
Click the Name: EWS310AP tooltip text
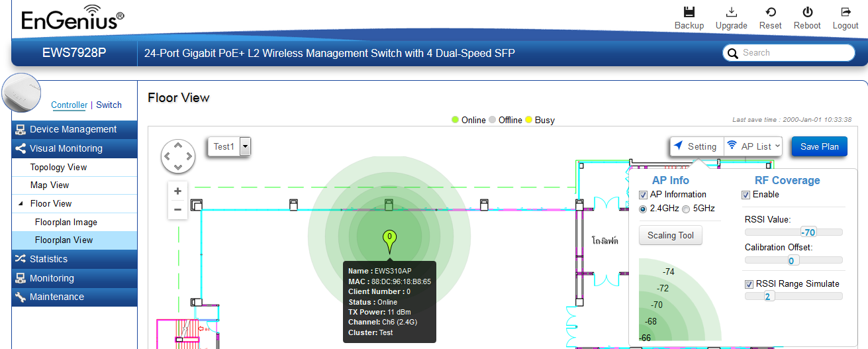point(380,271)
